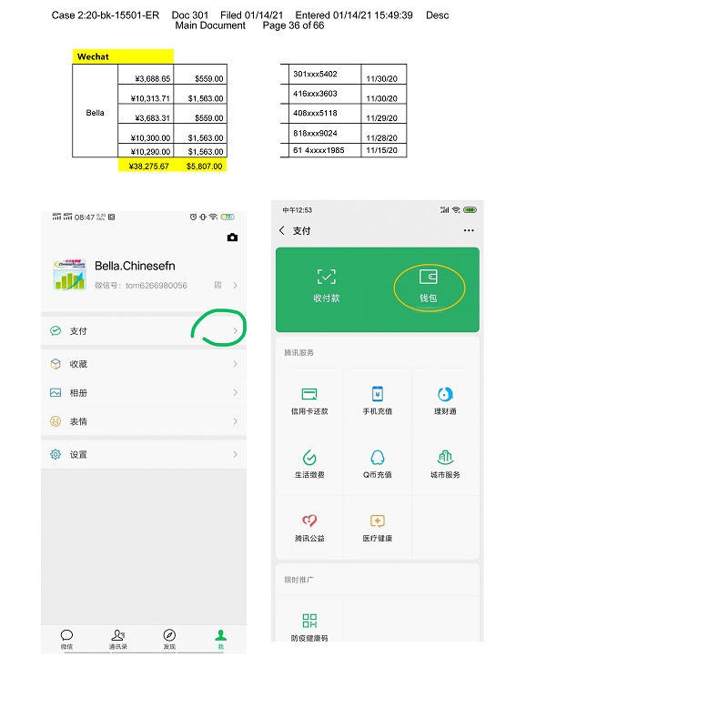Click the WeChat ID tom6266980056 text

[x=156, y=285]
